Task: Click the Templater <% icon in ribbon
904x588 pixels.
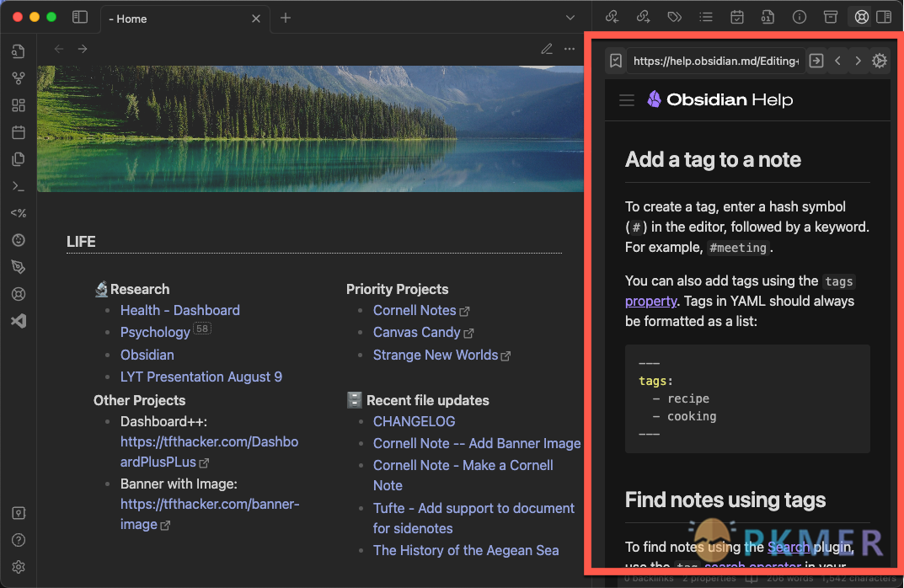Action: [x=19, y=213]
